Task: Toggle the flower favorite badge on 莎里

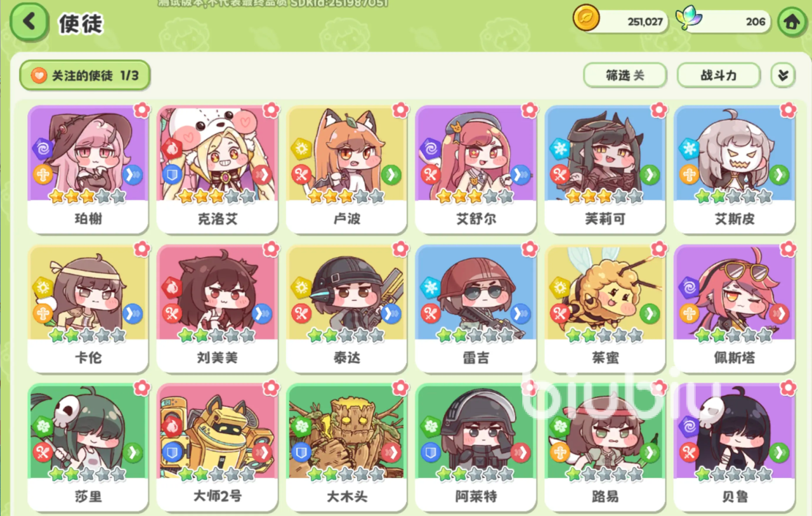Action: click(x=141, y=387)
